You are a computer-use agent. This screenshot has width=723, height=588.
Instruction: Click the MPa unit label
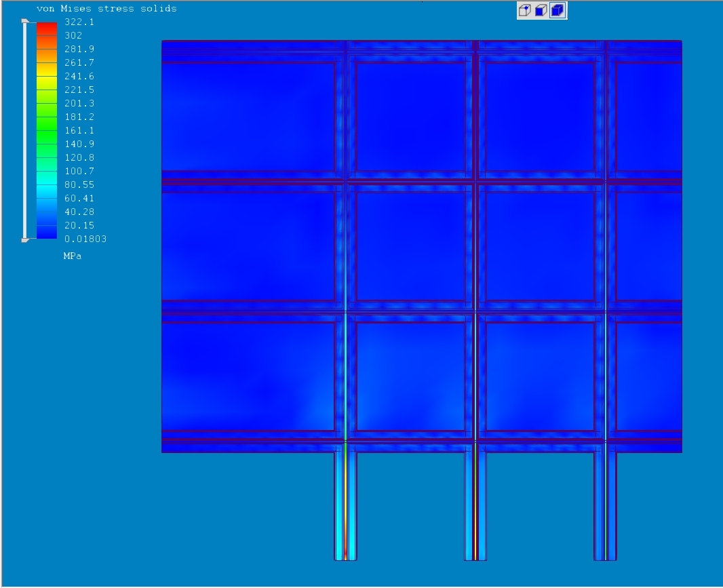coord(73,256)
